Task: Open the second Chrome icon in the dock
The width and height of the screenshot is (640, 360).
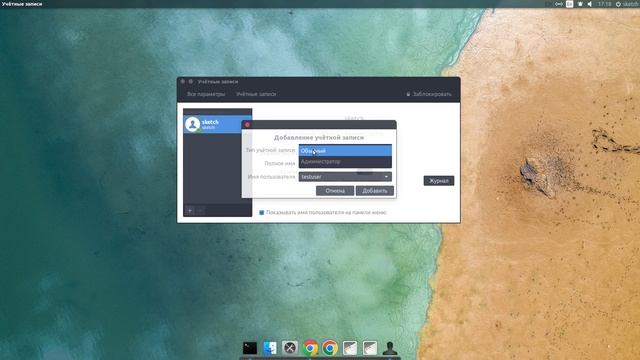Action: coord(330,348)
